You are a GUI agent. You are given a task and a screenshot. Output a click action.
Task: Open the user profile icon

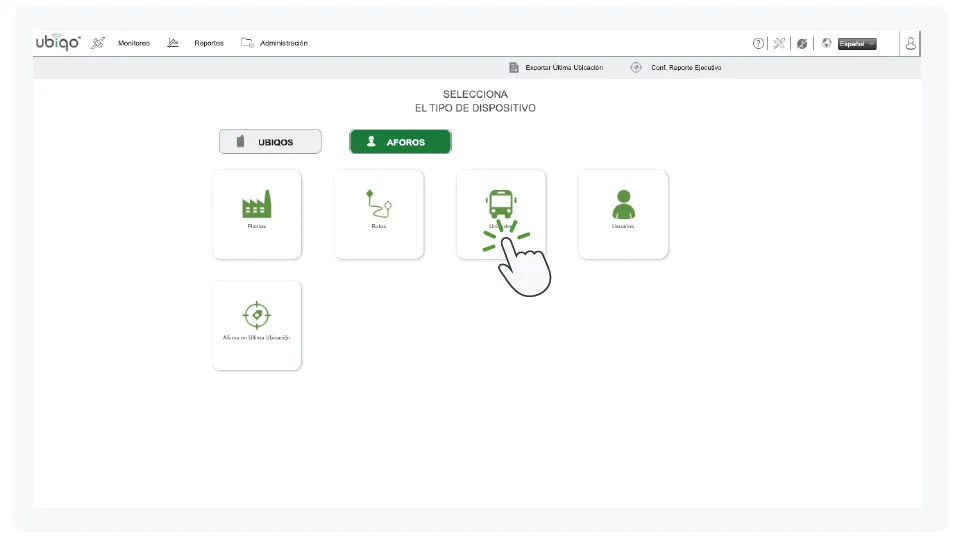[x=910, y=43]
